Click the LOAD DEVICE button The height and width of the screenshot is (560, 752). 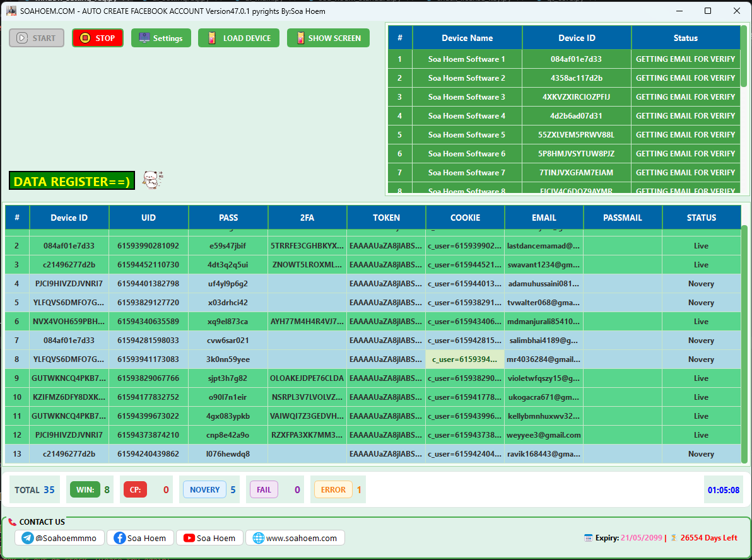[239, 38]
